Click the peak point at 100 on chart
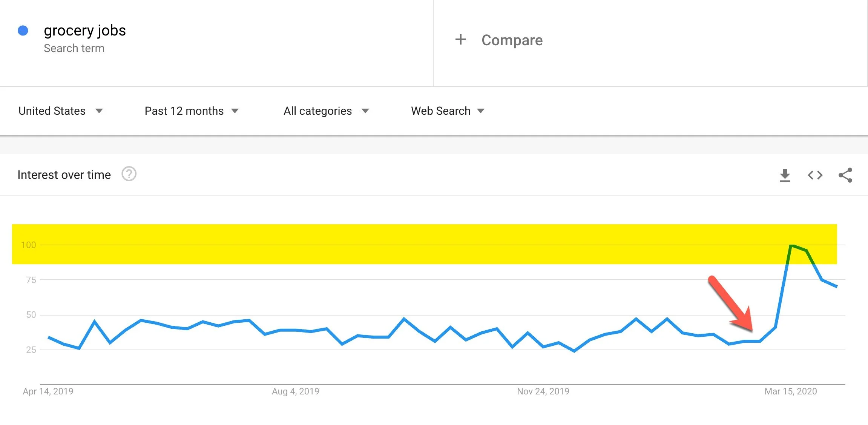The width and height of the screenshot is (868, 425). 791,245
